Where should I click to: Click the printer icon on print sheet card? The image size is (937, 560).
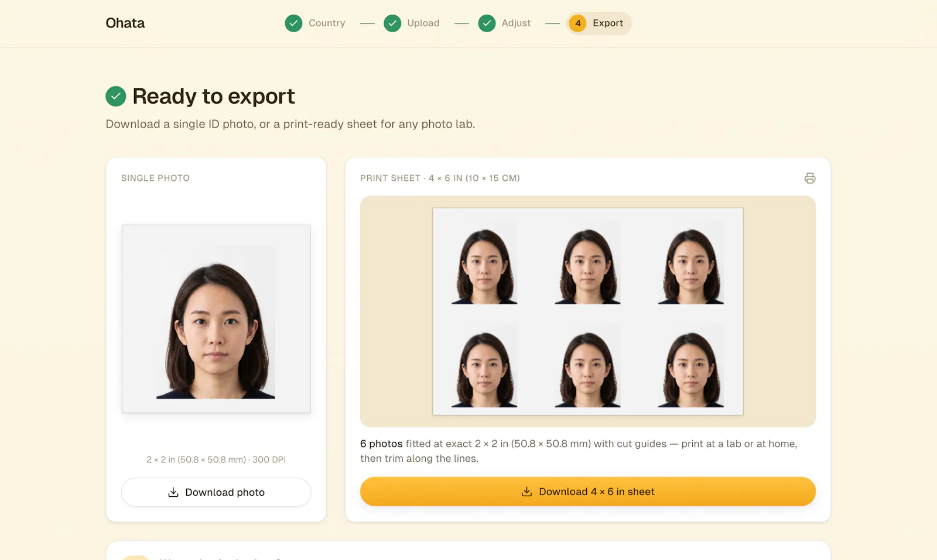[x=810, y=178]
